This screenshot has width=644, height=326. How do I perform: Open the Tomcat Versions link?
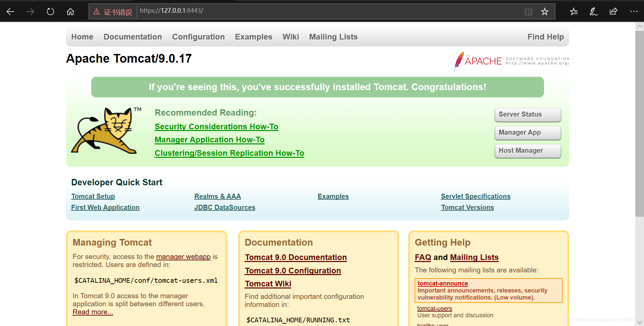pos(468,207)
